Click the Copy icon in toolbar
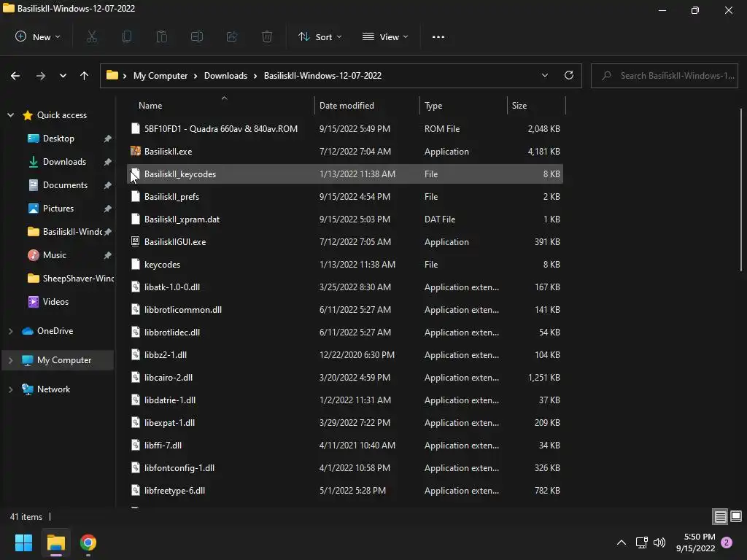This screenshot has height=560, width=747. 127,36
